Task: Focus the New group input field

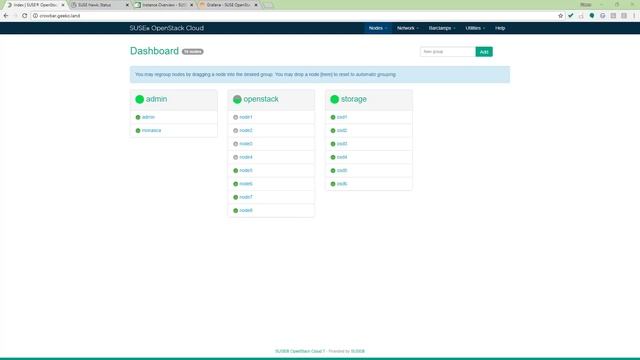Action: pos(448,52)
